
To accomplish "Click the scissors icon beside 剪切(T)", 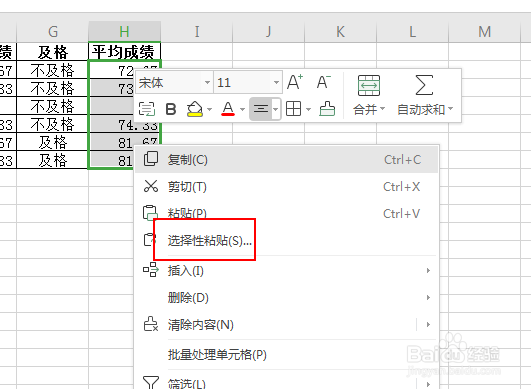I will point(151,186).
